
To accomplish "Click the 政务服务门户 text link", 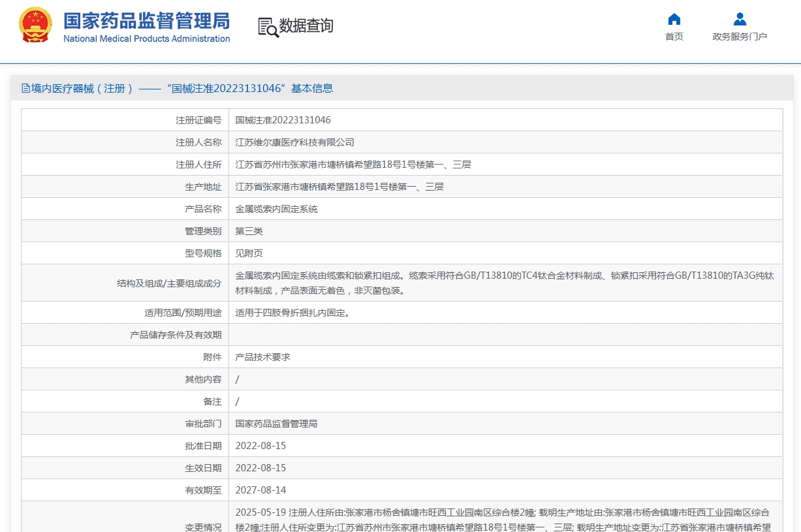I will pyautogui.click(x=740, y=37).
